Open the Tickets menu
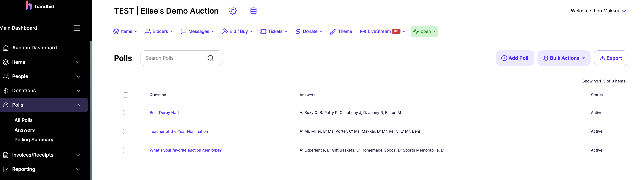 274,31
